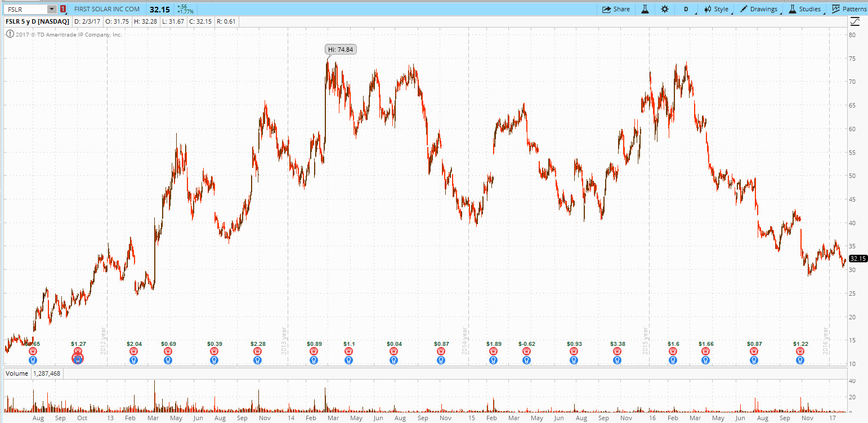868x423 pixels.
Task: Click the 32.15 current price label on axis
Action: 857,259
